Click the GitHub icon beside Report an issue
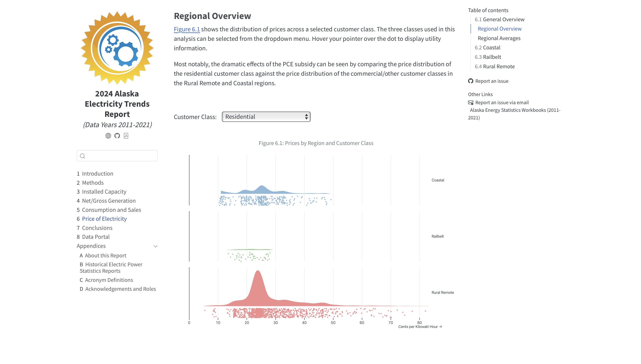Viewport: 641px width, 364px height. click(x=471, y=81)
